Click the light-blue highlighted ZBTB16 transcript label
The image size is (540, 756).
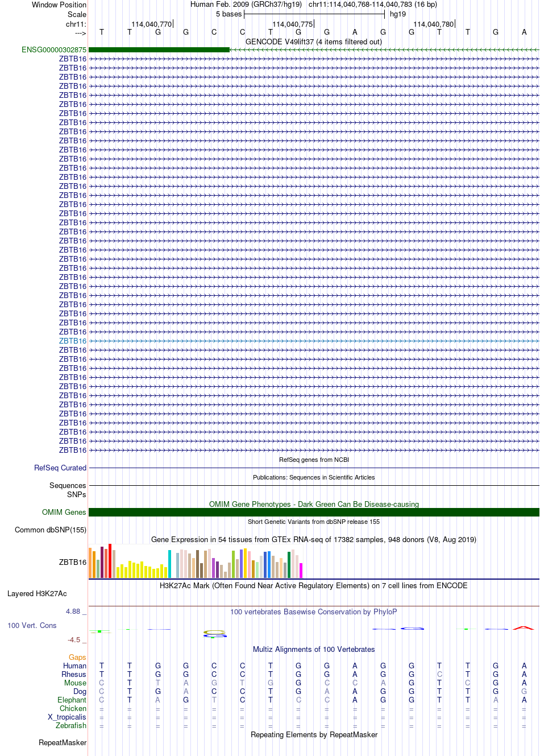(73, 341)
